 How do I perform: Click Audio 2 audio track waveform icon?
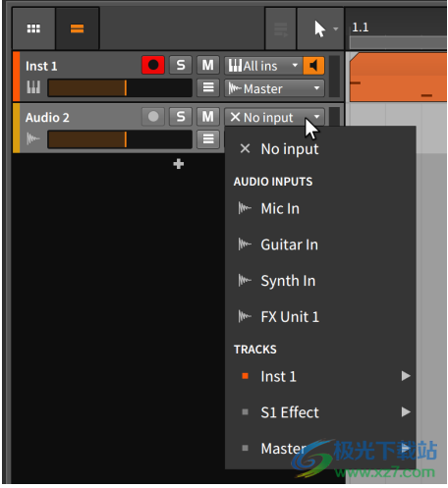[x=33, y=138]
